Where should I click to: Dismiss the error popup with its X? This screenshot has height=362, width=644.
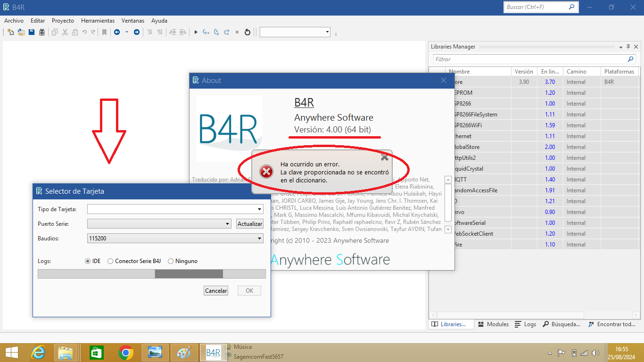click(385, 157)
